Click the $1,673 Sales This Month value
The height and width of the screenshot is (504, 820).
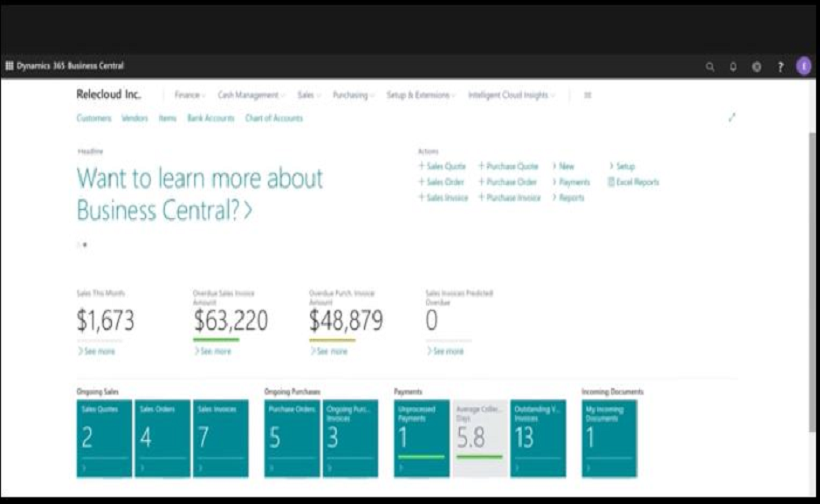[106, 320]
